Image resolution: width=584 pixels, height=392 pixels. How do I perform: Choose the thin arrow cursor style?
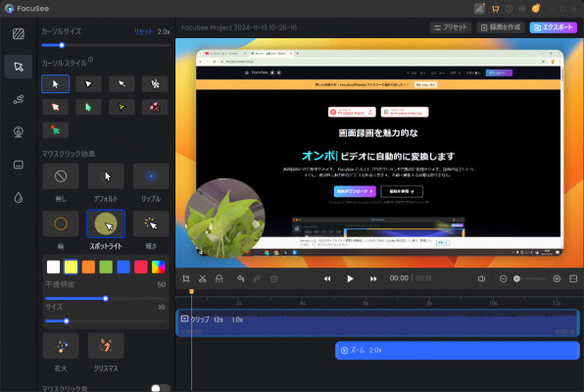(122, 84)
